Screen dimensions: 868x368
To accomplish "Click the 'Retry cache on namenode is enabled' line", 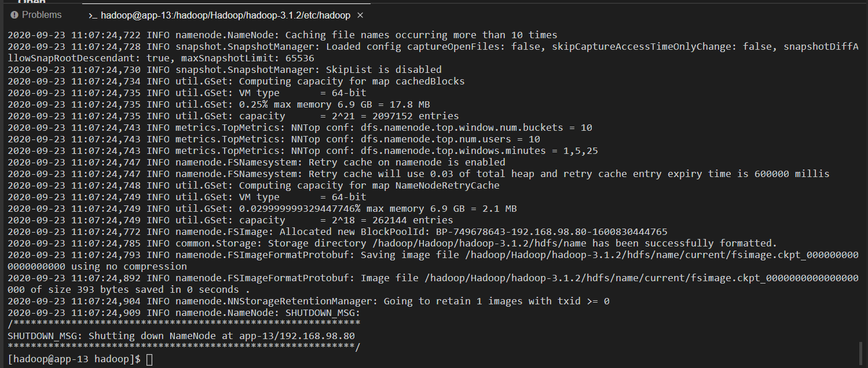I will pyautogui.click(x=257, y=162).
